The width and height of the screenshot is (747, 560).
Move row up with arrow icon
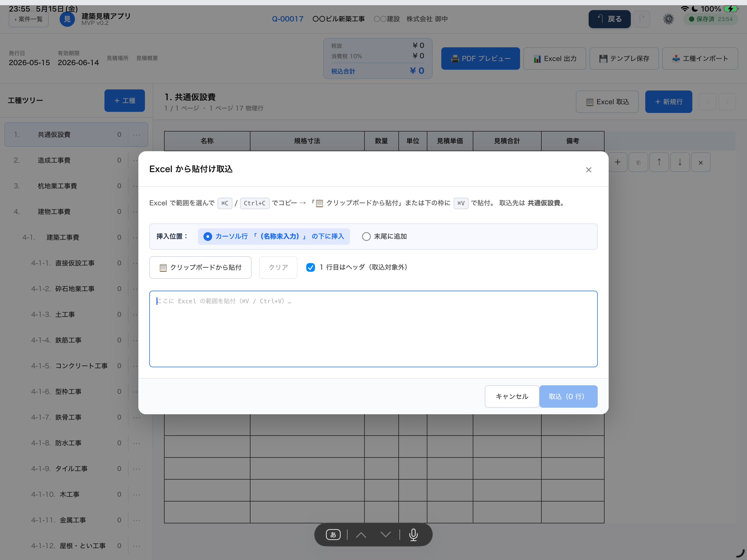(659, 162)
